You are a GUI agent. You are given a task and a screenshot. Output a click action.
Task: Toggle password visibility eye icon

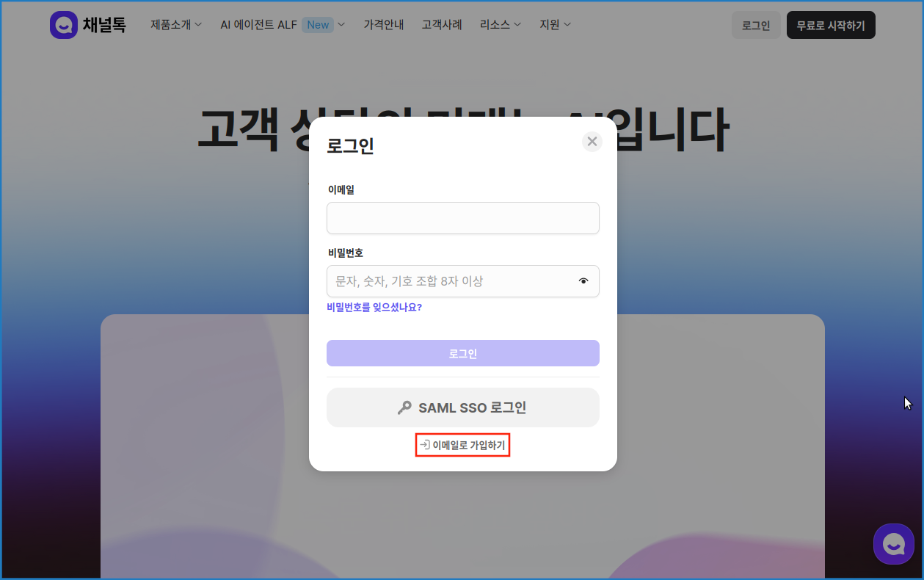coord(583,281)
